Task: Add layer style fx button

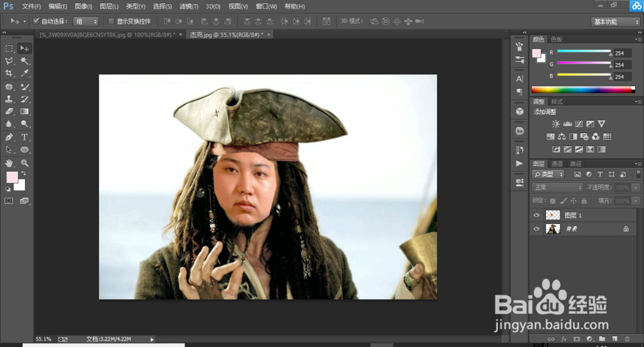Action: click(564, 339)
